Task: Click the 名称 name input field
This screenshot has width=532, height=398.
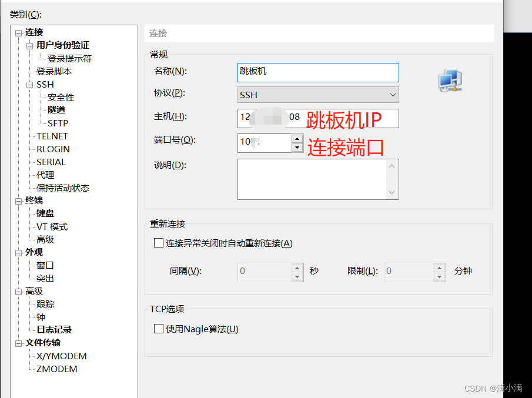Action: pos(318,72)
